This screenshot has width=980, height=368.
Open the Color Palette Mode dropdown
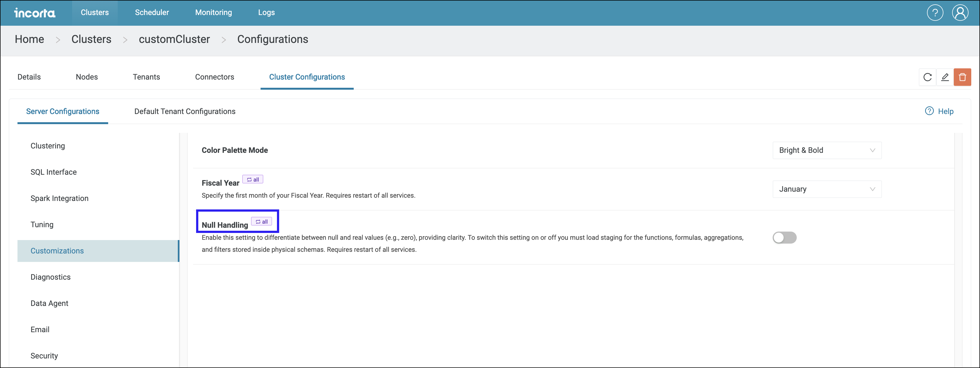click(827, 150)
